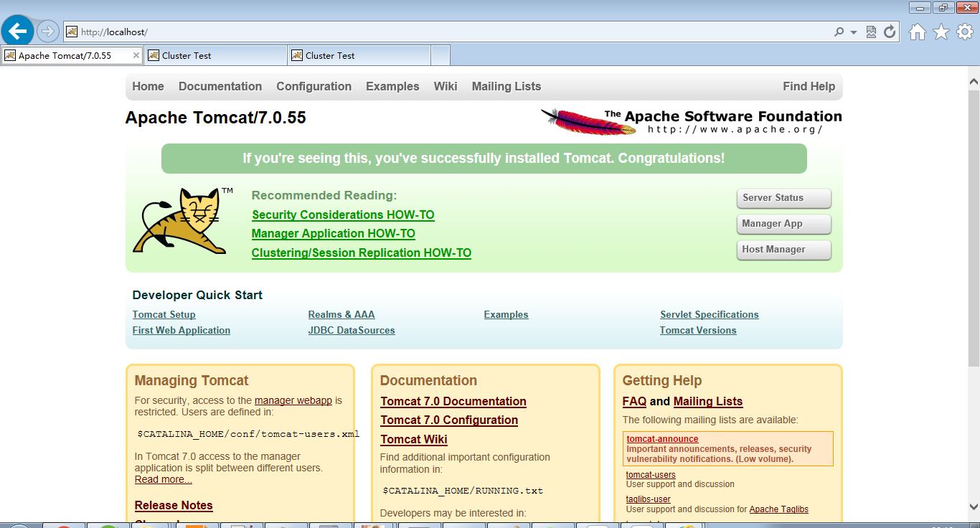Click favicon of the Apache Tomcat tab
The width and height of the screenshot is (980, 528).
10,55
